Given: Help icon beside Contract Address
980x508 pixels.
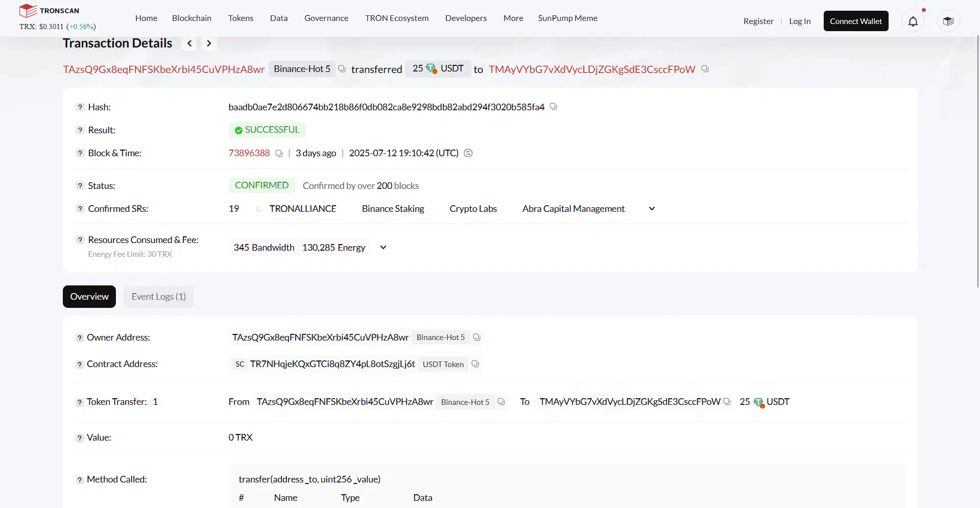Looking at the screenshot, I should click(79, 365).
